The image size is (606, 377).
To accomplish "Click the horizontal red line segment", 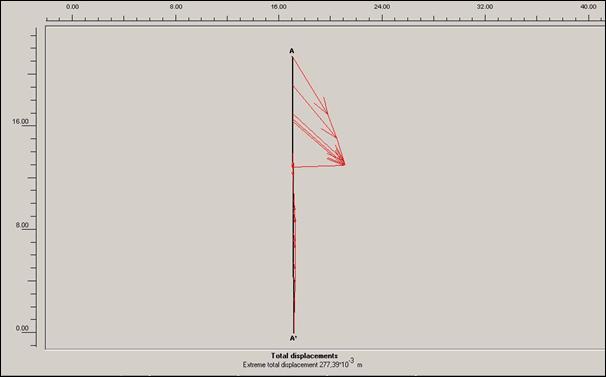I will [318, 166].
